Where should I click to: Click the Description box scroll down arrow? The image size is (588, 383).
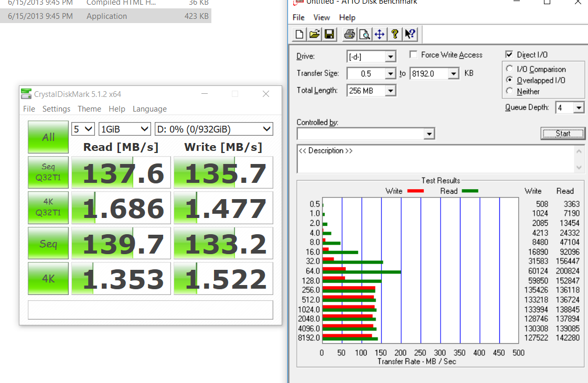click(x=579, y=167)
